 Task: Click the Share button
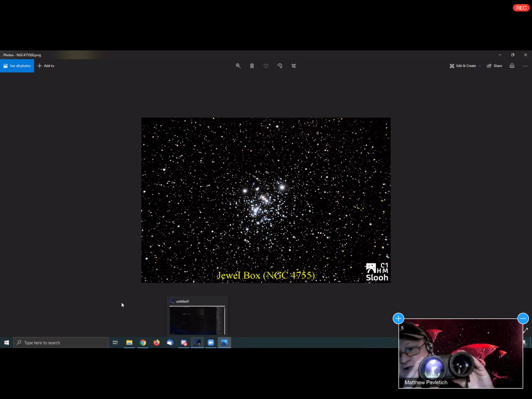click(495, 66)
